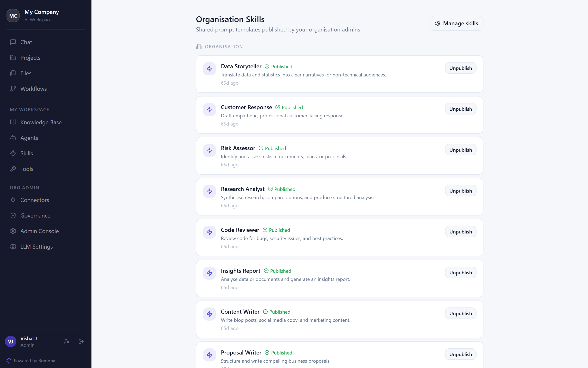Click Published check icon on Insights Report
This screenshot has width=588, height=368.
click(266, 271)
